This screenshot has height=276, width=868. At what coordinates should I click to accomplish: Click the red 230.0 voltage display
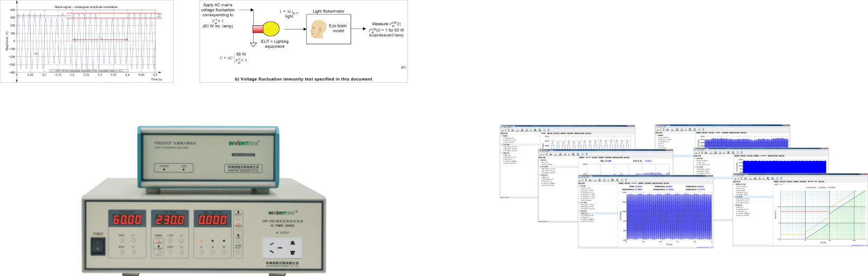[x=170, y=220]
